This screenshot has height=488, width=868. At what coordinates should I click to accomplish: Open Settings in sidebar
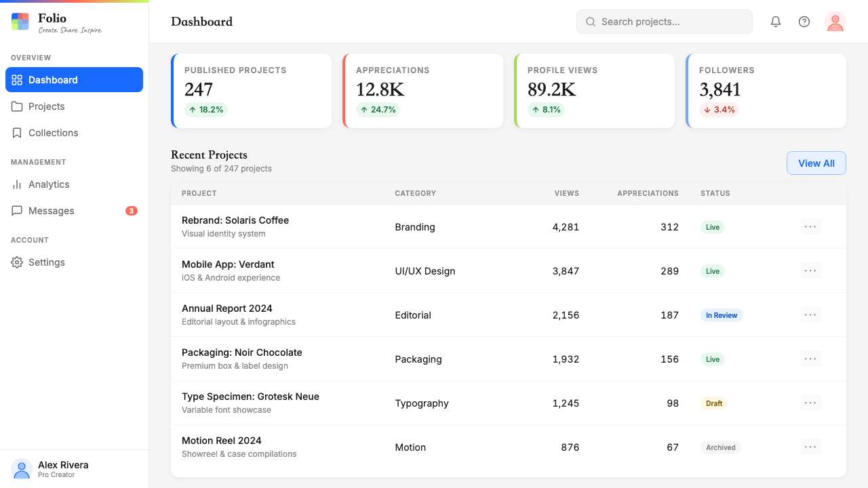coord(74,262)
